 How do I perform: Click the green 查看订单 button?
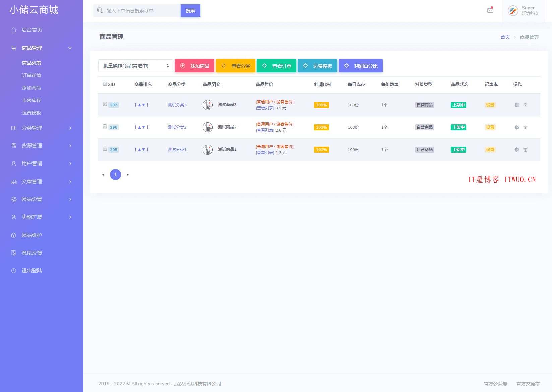(277, 66)
